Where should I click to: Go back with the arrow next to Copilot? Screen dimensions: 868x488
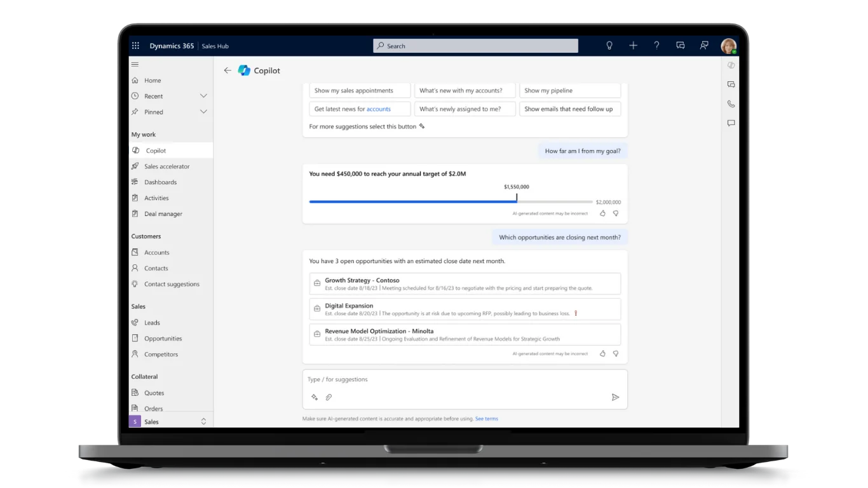pos(227,71)
